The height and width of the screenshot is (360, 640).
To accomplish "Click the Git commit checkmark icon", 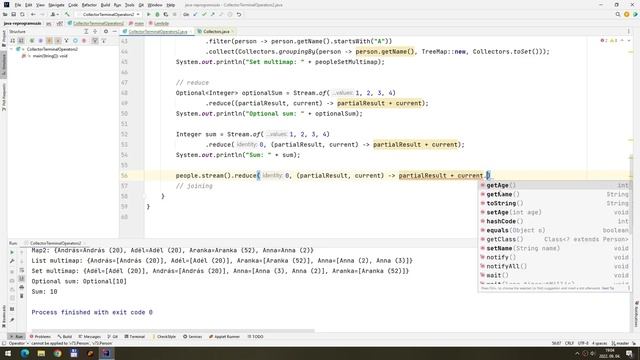I will point(204,14).
